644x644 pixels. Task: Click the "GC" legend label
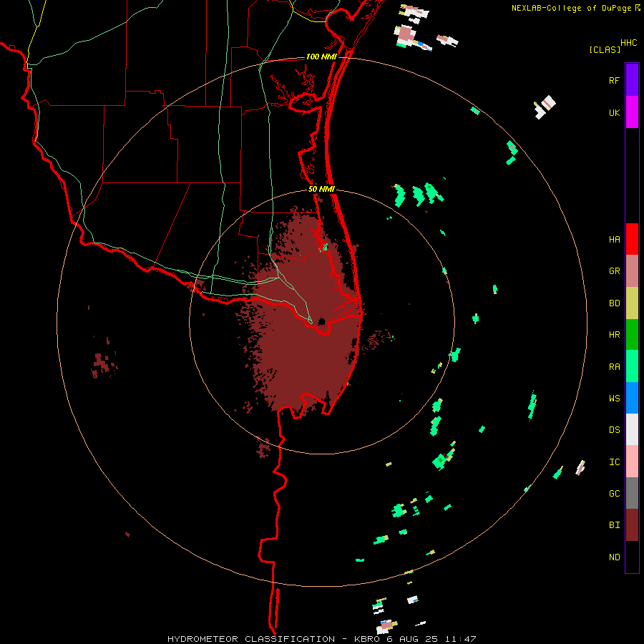pyautogui.click(x=614, y=494)
